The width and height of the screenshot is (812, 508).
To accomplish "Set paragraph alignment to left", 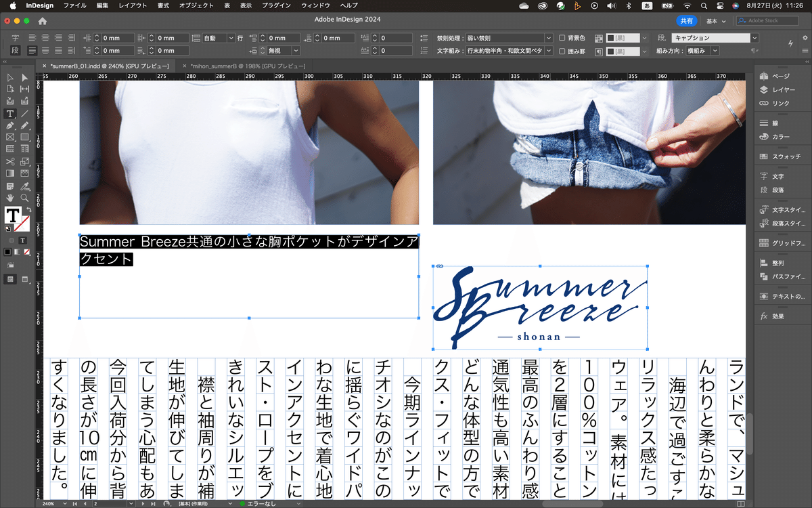I will point(32,38).
